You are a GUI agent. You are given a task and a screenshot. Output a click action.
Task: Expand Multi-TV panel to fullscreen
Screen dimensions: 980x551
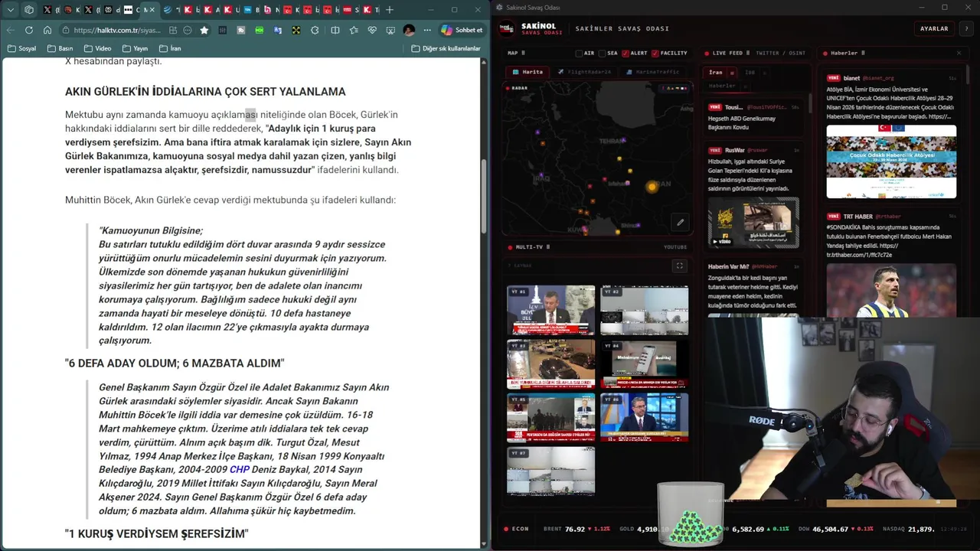coord(679,266)
